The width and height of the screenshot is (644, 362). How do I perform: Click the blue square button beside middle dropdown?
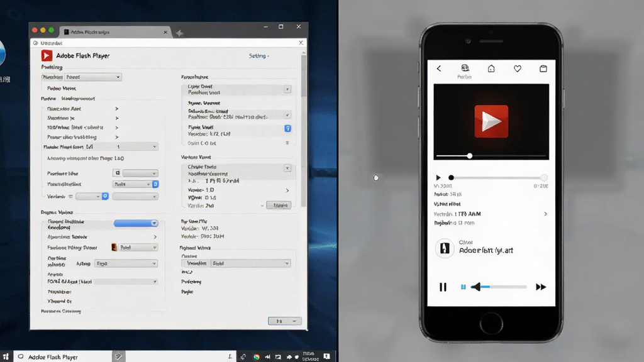coord(155,184)
